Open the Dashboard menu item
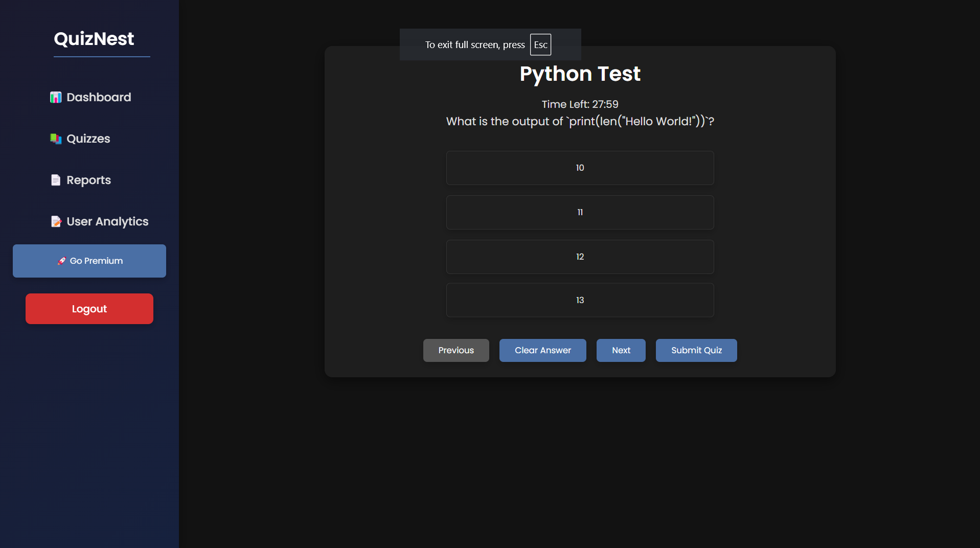The image size is (980, 548). 99,97
